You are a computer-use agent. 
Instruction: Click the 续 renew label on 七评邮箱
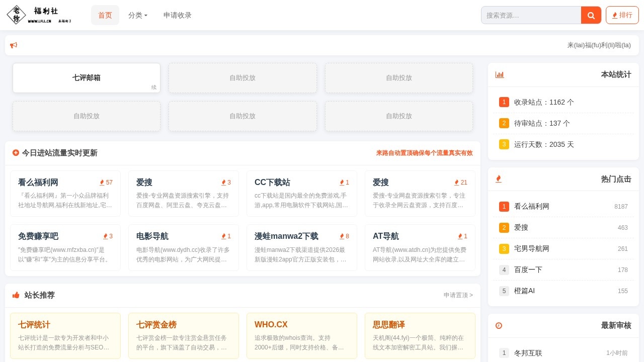154,87
